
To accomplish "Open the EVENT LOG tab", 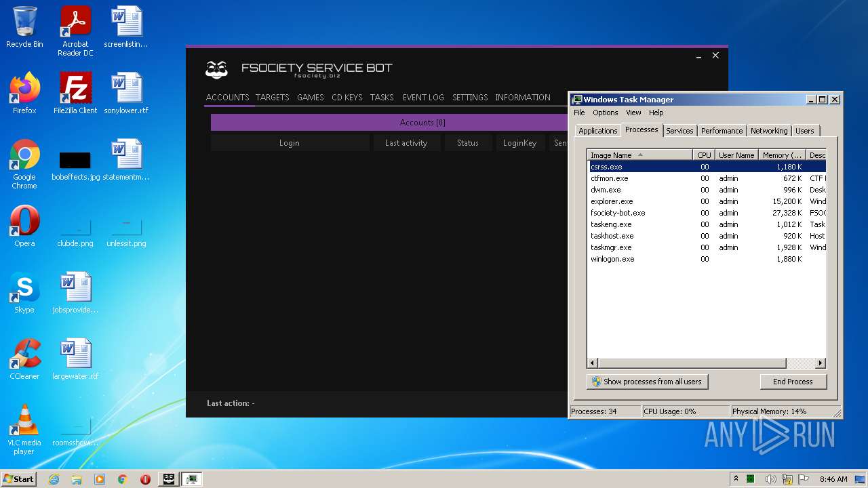I will (x=423, y=98).
